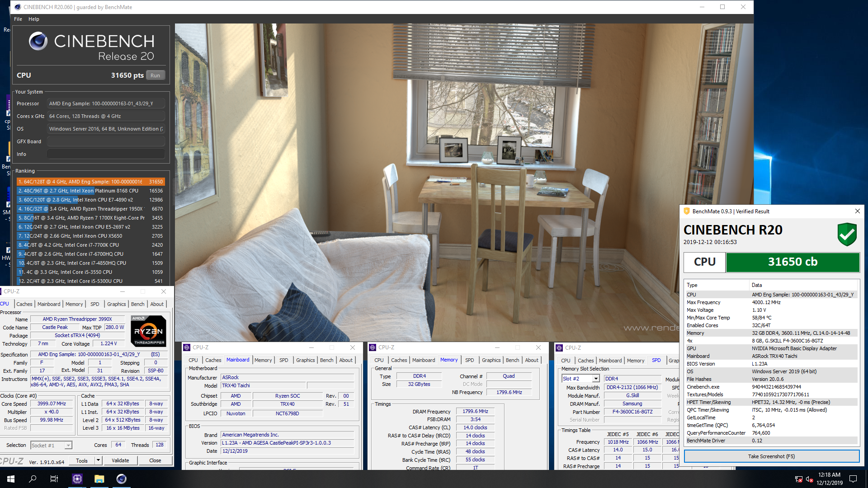The height and width of the screenshot is (488, 868).
Task: Click the Cinebench icon in the title bar
Action: [18, 7]
